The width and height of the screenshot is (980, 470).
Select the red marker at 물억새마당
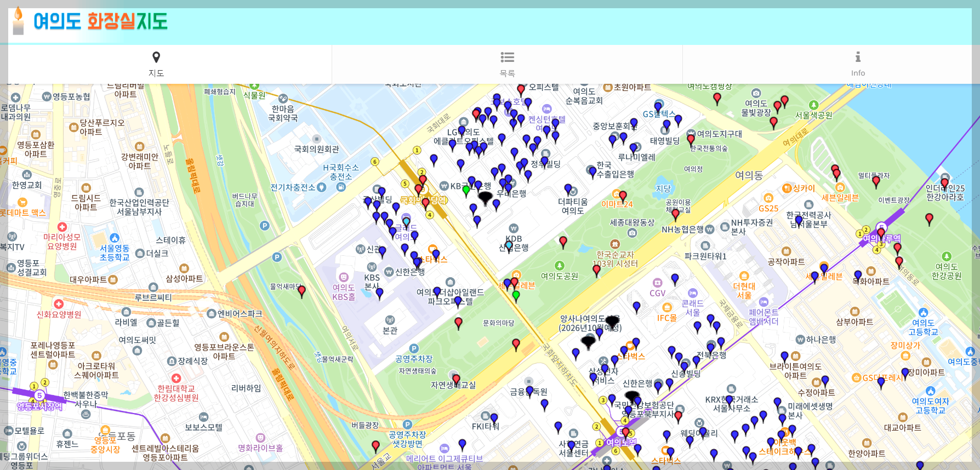pyautogui.click(x=301, y=291)
